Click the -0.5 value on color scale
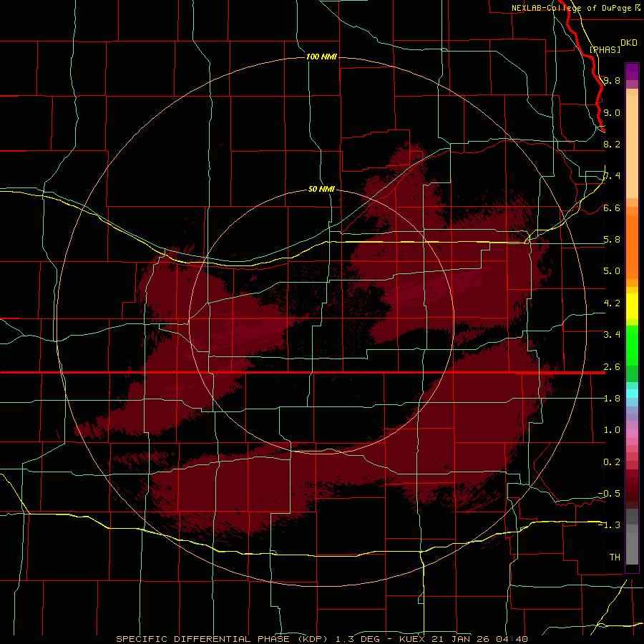Image resolution: width=644 pixels, height=644 pixels. pos(609,493)
